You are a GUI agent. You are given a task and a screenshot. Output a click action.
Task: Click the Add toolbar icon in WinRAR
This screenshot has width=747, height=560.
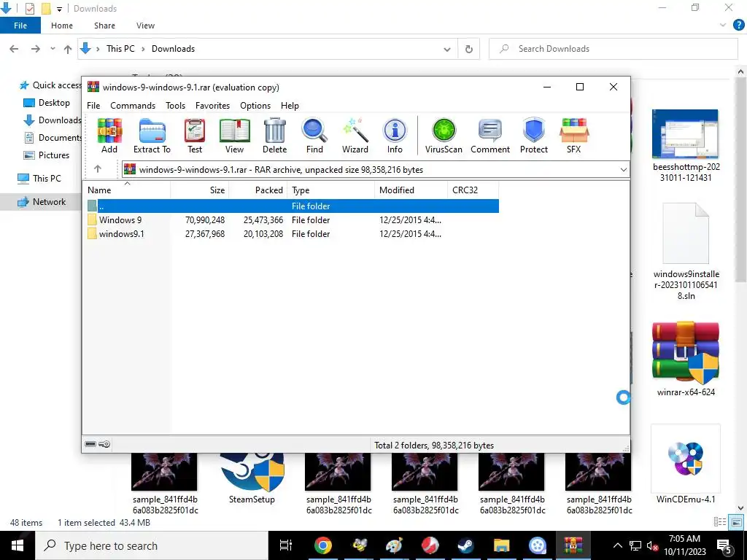tap(109, 136)
